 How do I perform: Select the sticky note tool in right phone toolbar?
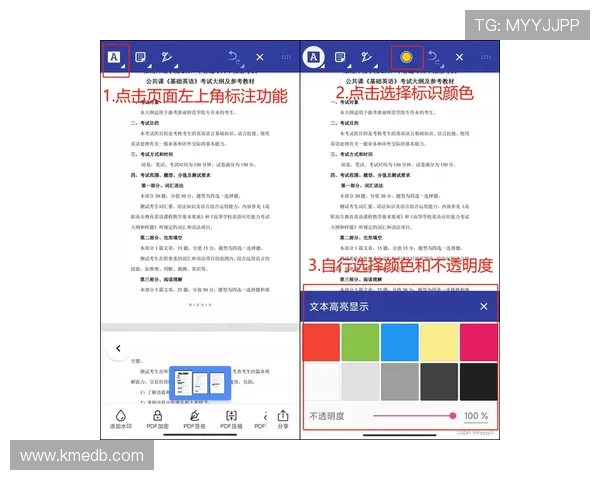click(x=340, y=57)
